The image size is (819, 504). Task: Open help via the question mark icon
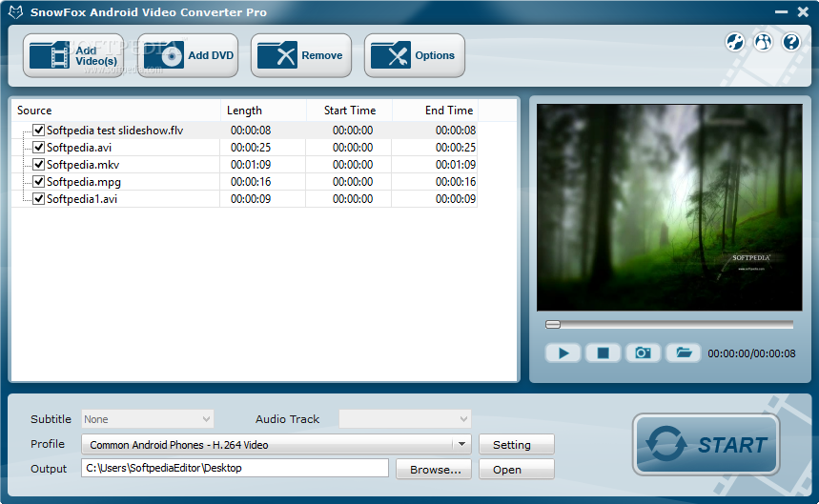(x=791, y=42)
